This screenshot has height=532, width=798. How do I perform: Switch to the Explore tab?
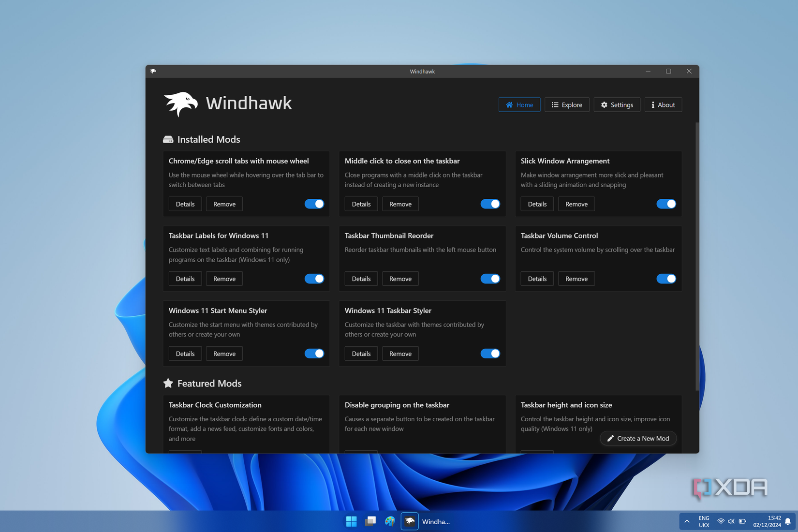567,104
